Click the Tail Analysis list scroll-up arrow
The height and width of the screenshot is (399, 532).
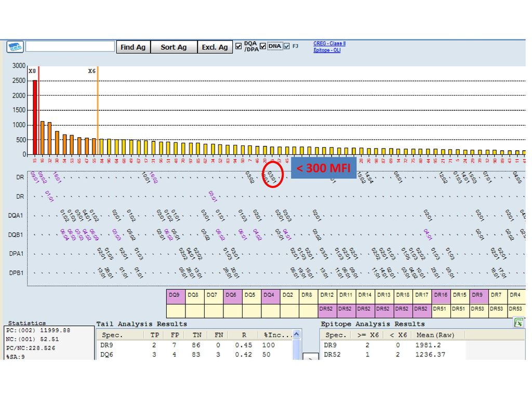coord(296,334)
